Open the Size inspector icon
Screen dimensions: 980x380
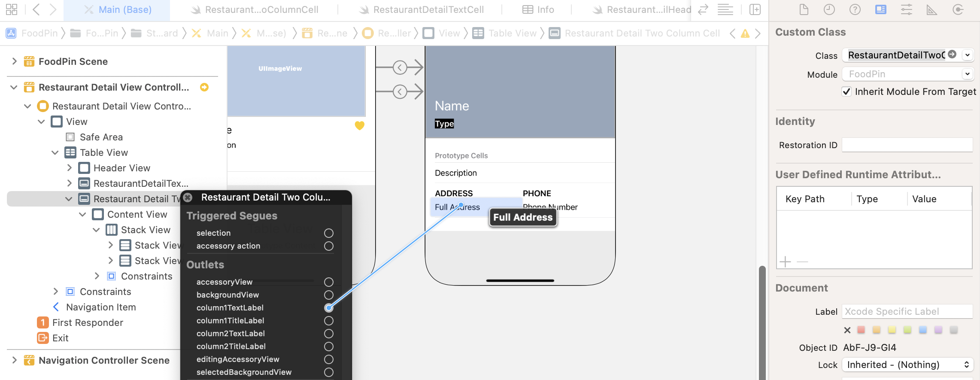pyautogui.click(x=931, y=9)
